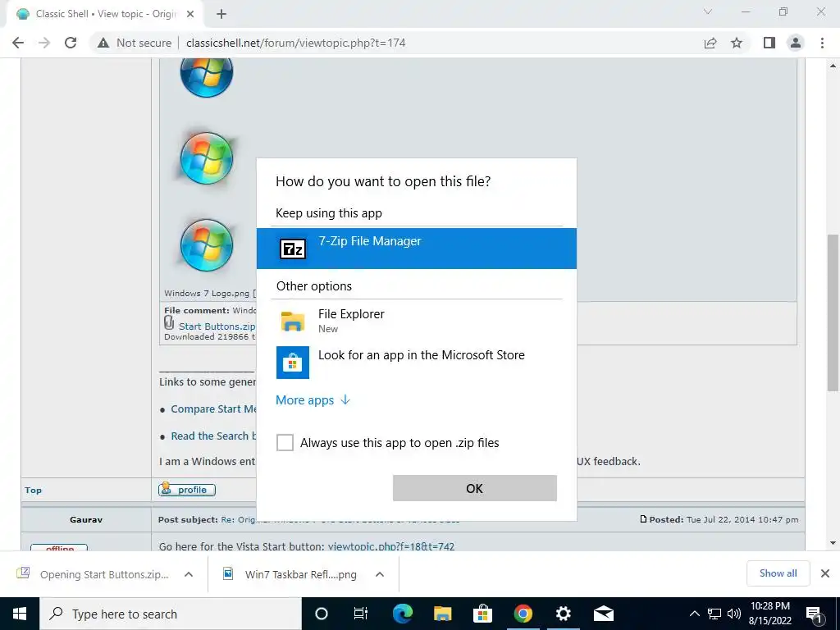Show hidden system tray icons

[694, 614]
